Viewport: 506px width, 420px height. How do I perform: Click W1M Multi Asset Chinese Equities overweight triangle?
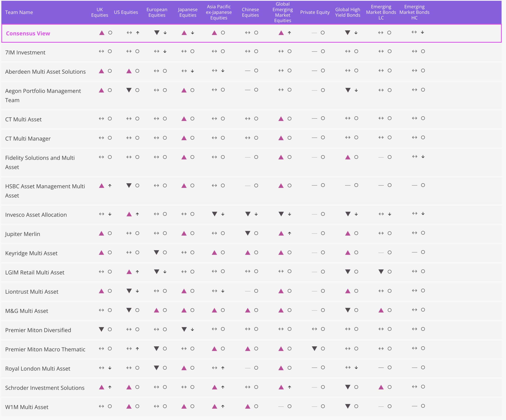click(x=248, y=407)
